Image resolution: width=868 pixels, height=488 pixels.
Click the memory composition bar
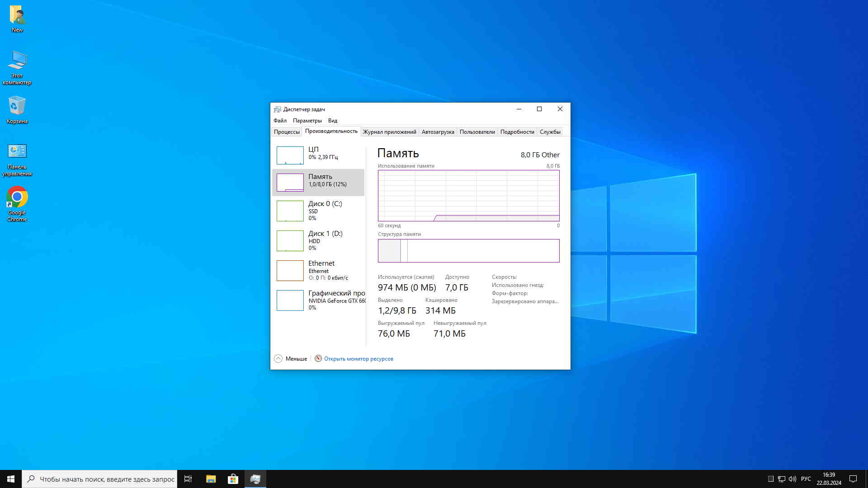click(468, 251)
